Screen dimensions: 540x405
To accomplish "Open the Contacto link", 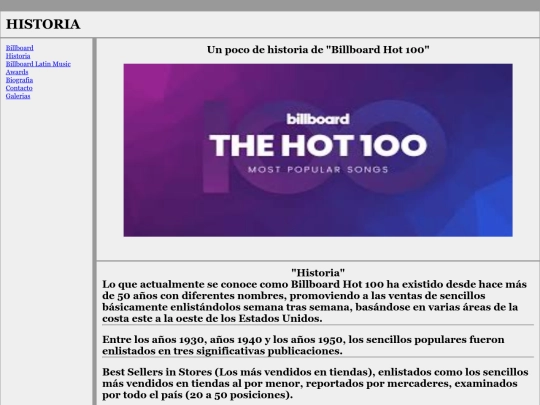I will [19, 88].
